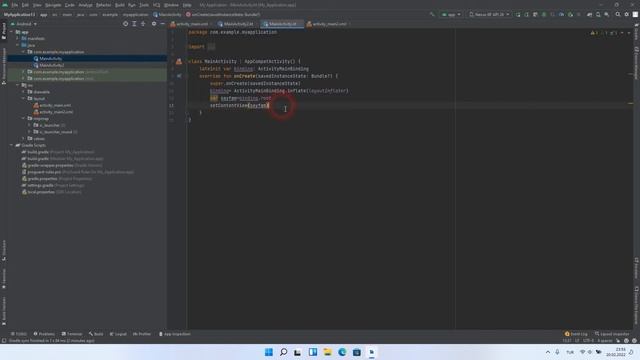640x360 pixels.
Task: Open Layout Inspector button
Action: click(x=612, y=334)
